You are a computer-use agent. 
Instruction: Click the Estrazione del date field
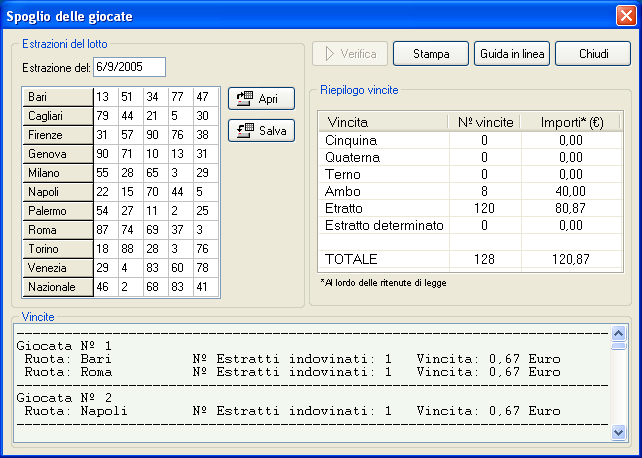click(x=129, y=67)
